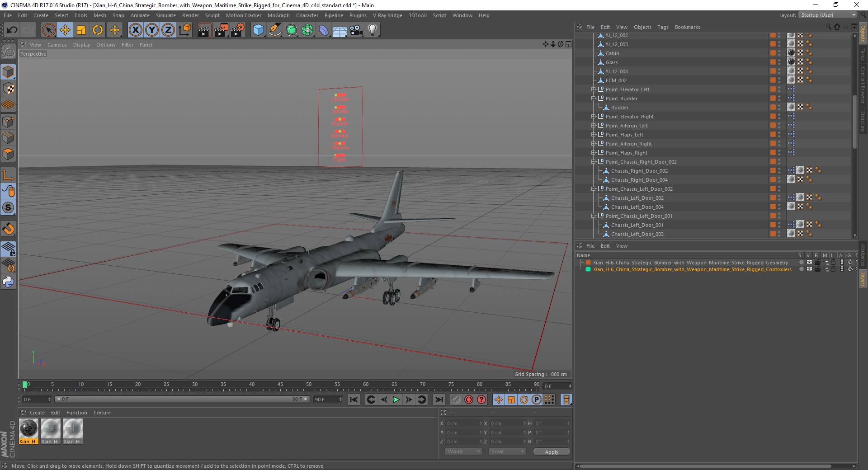Click Geometry layer orange color swatch
Screen dimensions: 868x470
click(x=588, y=263)
